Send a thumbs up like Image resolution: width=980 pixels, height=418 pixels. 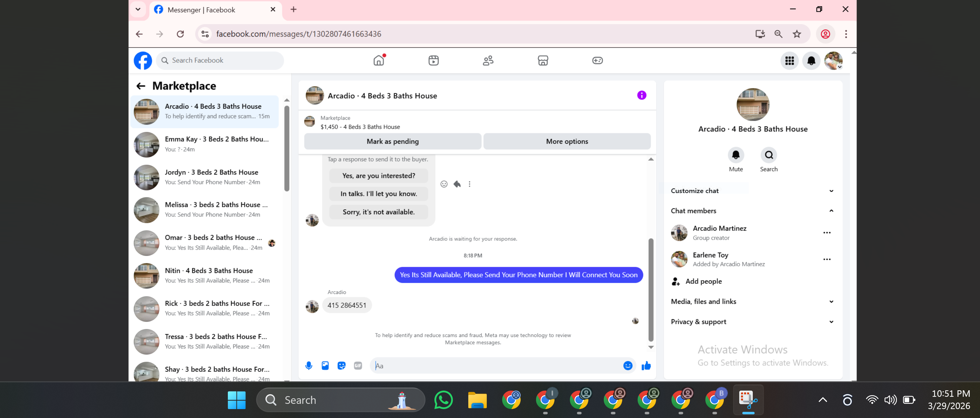[x=646, y=365]
